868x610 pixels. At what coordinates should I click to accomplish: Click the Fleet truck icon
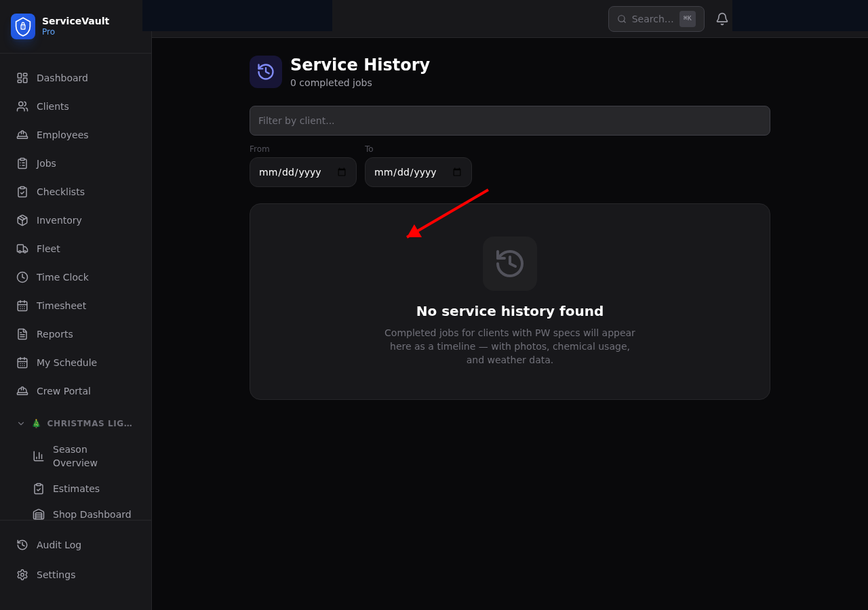21,248
